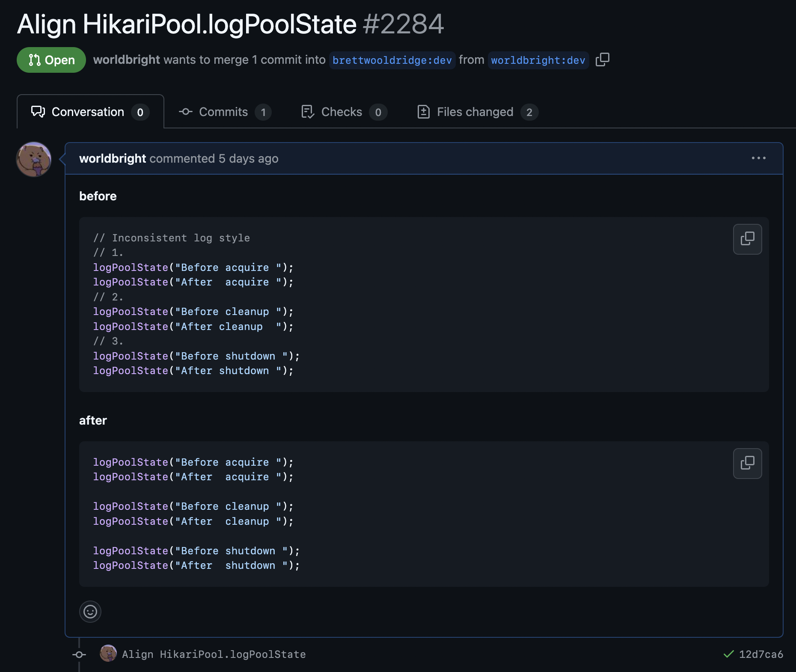Open the '5 days ago' comment timestamp

248,158
